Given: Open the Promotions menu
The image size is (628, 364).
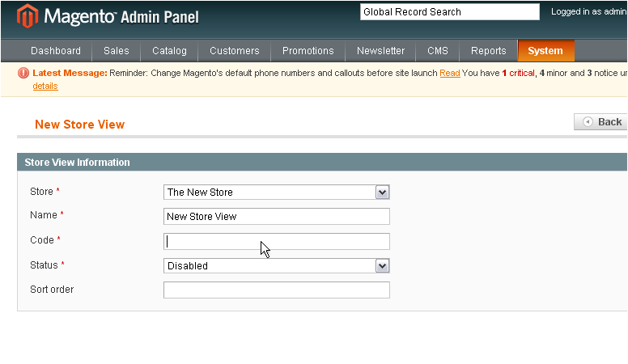Looking at the screenshot, I should [308, 51].
